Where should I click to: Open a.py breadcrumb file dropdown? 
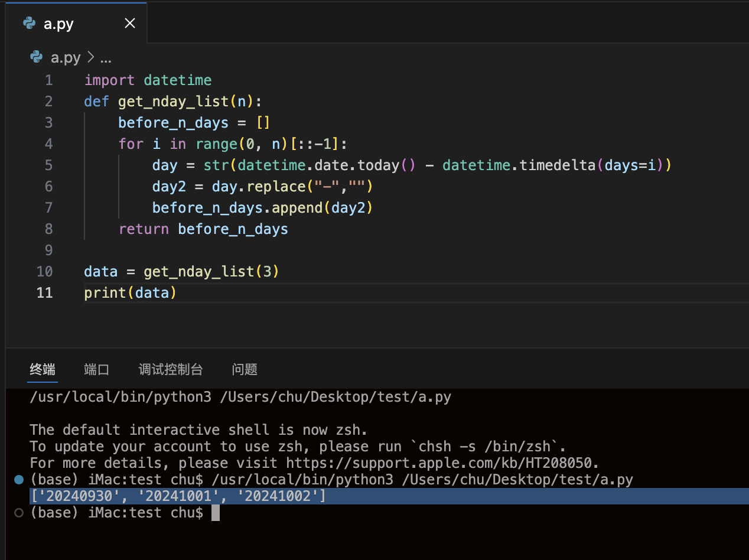[65, 57]
